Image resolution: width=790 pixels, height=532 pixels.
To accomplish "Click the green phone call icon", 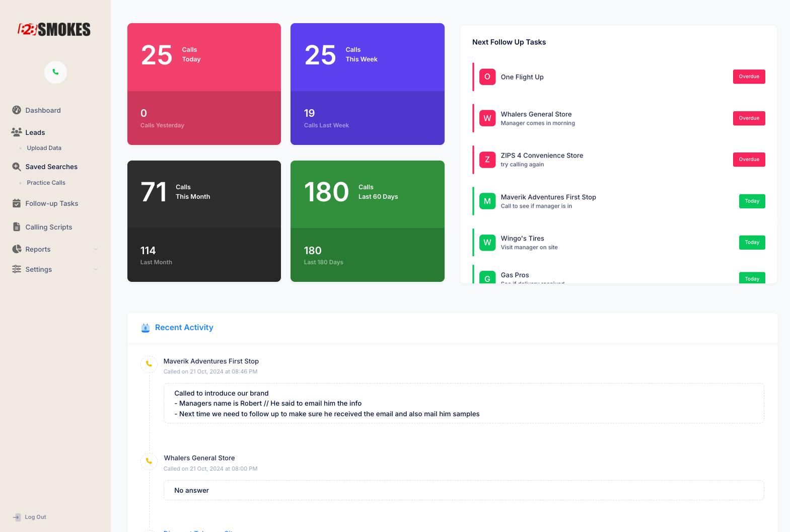I will pyautogui.click(x=55, y=72).
